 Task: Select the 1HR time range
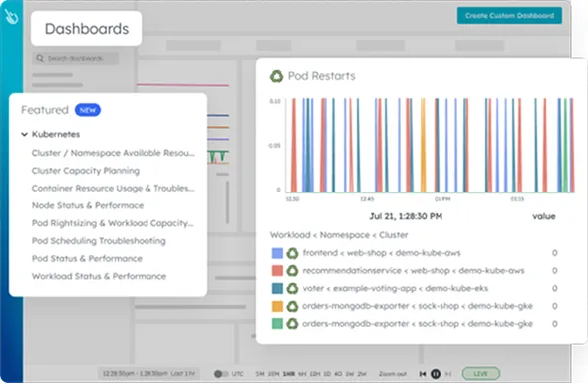(289, 374)
